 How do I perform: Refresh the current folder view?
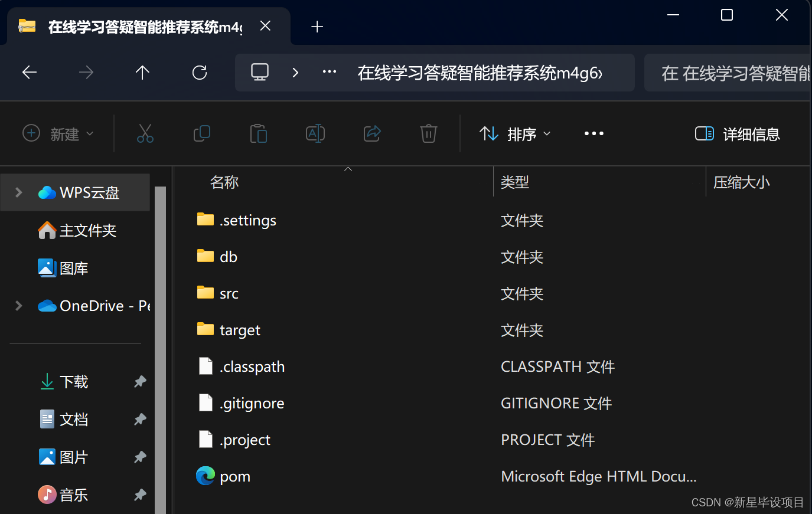[x=200, y=72]
